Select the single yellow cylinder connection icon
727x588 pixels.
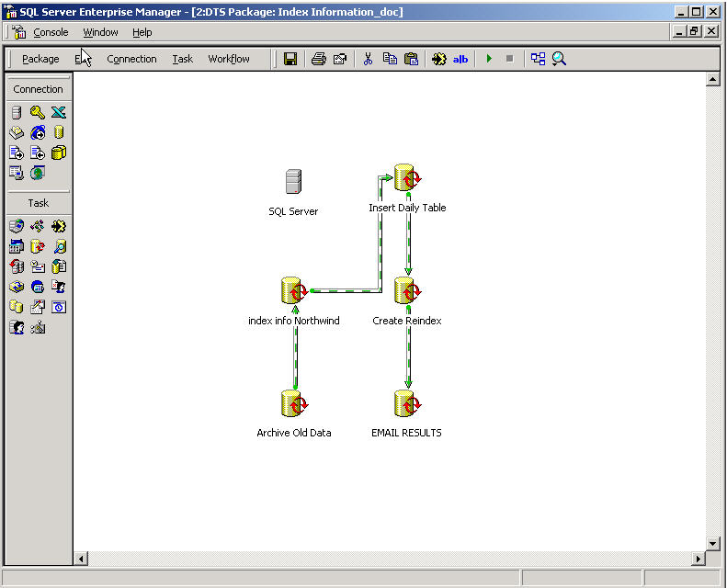point(59,132)
